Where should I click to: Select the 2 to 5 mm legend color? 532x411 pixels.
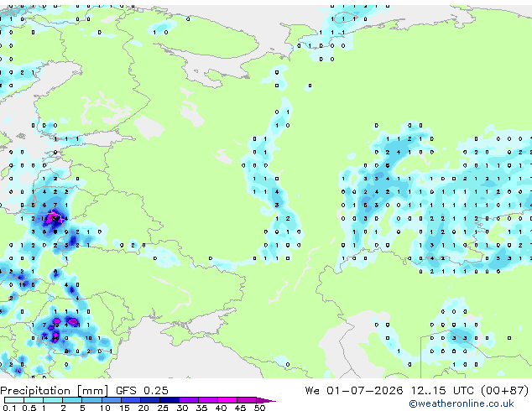(x=72, y=400)
